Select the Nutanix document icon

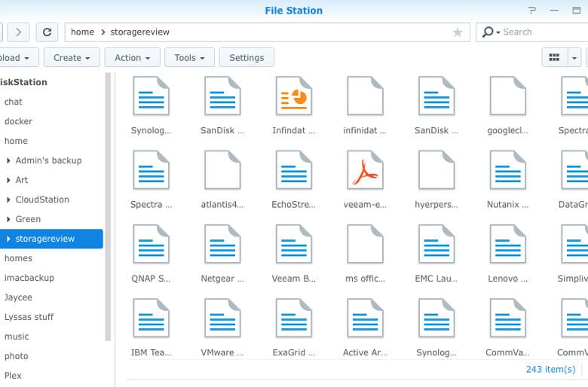[x=508, y=170]
